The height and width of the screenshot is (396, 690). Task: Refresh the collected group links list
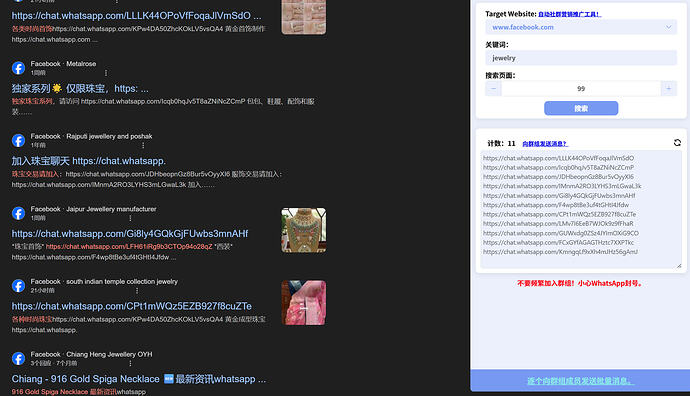tap(677, 143)
